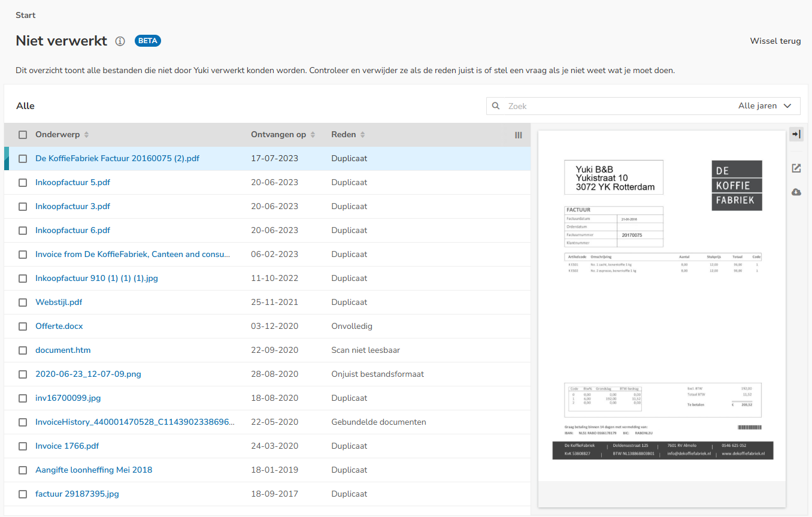Click the Scan niet leesbaar reason

coord(365,350)
